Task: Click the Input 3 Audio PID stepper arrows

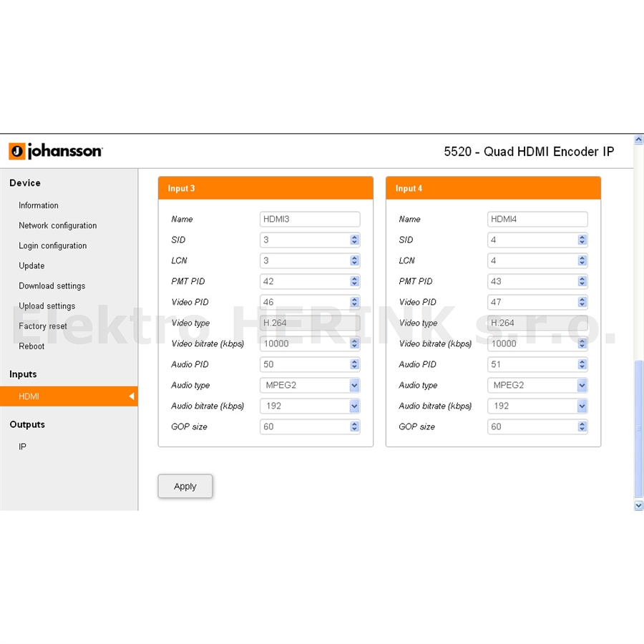Action: 354,364
